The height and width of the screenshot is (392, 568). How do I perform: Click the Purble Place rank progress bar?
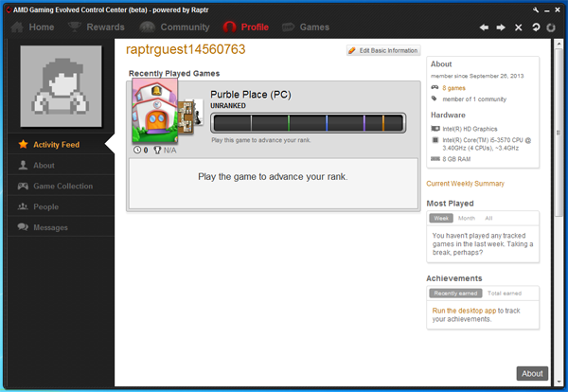pos(308,122)
